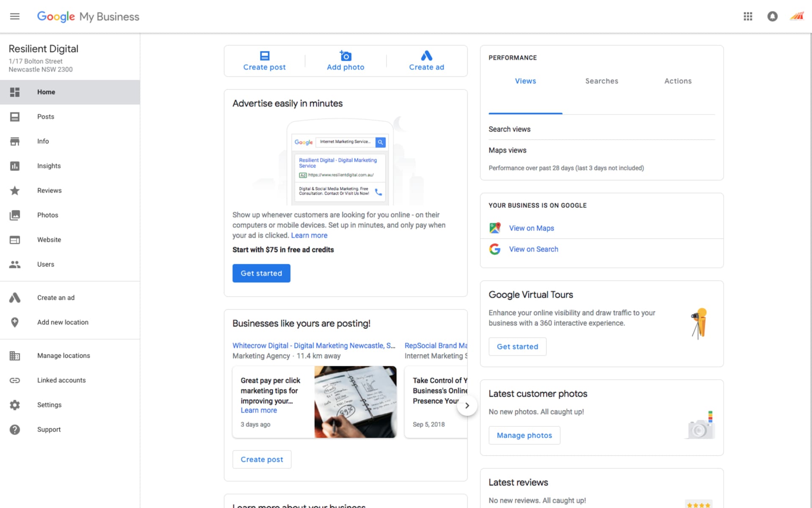Click Learn more in pay per click post

pyautogui.click(x=259, y=410)
